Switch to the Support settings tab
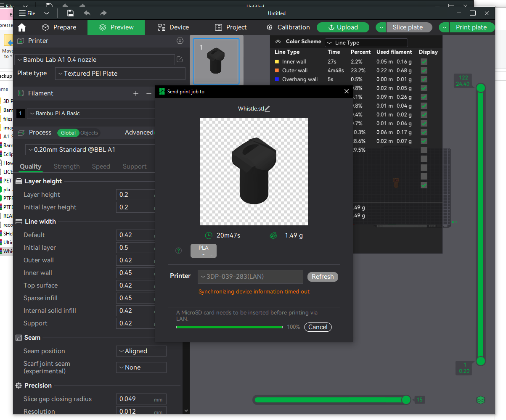Screen dimensions: 506x420 click(x=135, y=166)
